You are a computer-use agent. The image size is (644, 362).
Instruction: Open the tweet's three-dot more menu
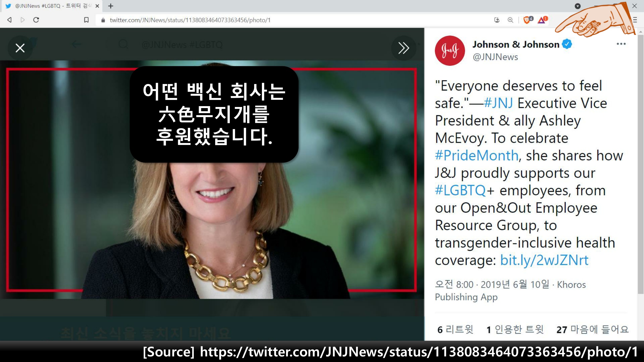[x=621, y=44]
